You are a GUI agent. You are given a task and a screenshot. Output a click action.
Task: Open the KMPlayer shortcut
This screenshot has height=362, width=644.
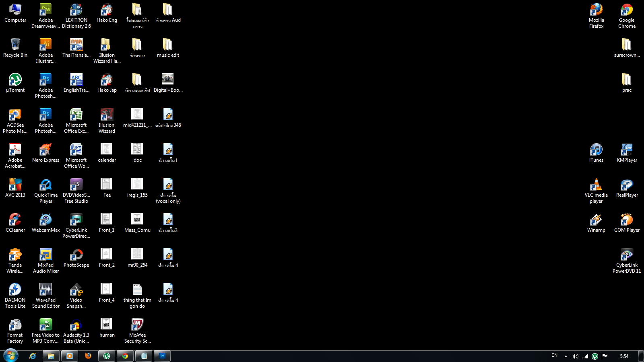tap(627, 153)
